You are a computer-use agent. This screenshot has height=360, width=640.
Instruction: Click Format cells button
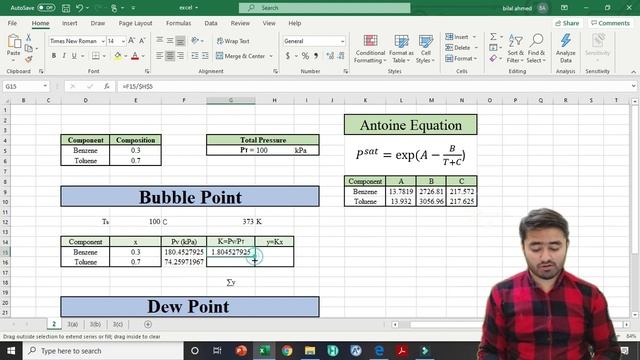click(461, 59)
